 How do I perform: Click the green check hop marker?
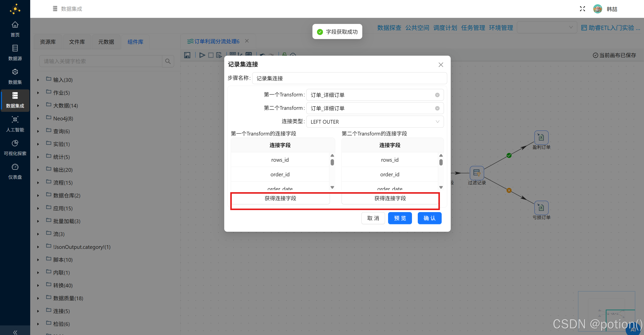click(509, 155)
